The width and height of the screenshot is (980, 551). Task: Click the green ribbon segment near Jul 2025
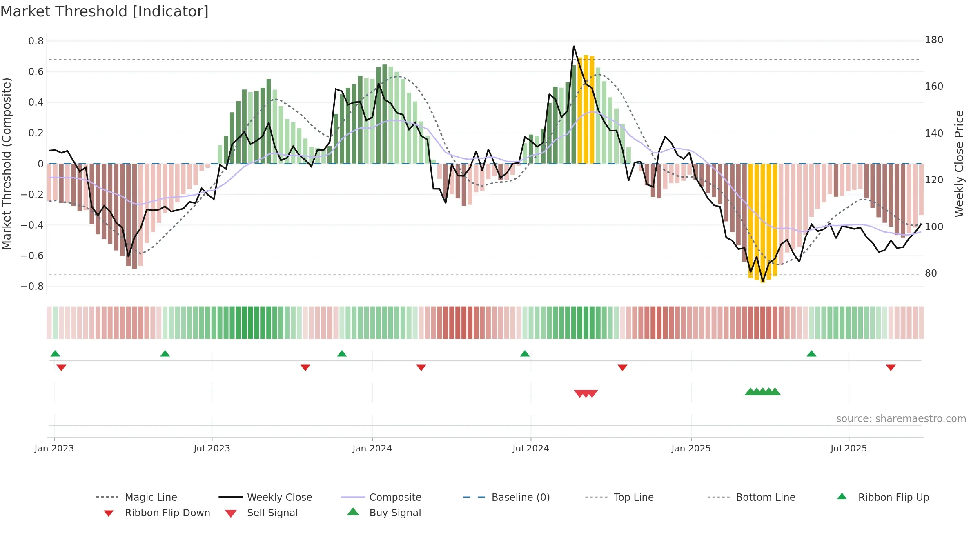849,322
